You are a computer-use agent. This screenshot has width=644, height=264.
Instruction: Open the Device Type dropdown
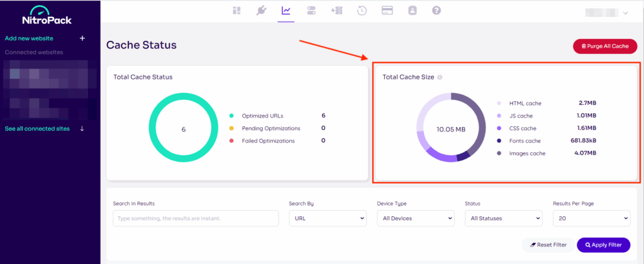pyautogui.click(x=415, y=218)
